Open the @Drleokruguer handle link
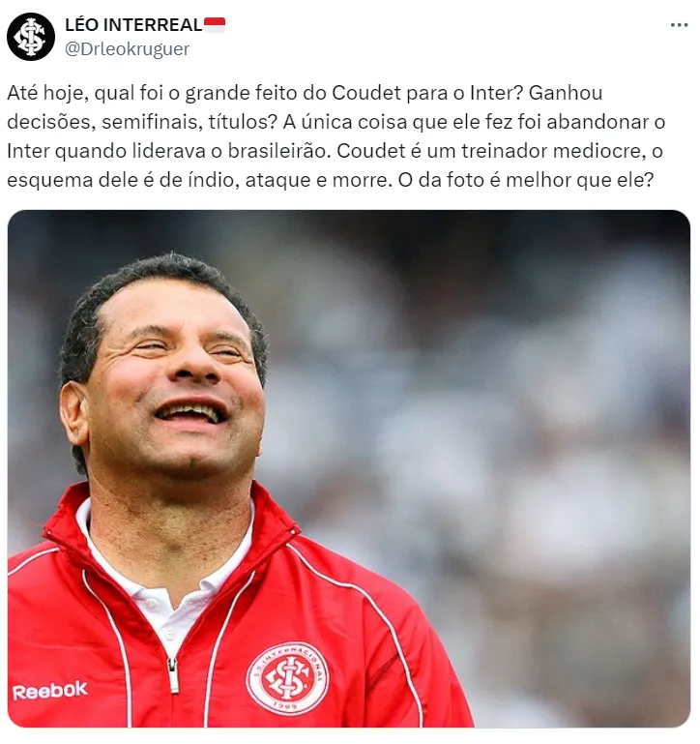The image size is (700, 744). click(127, 49)
